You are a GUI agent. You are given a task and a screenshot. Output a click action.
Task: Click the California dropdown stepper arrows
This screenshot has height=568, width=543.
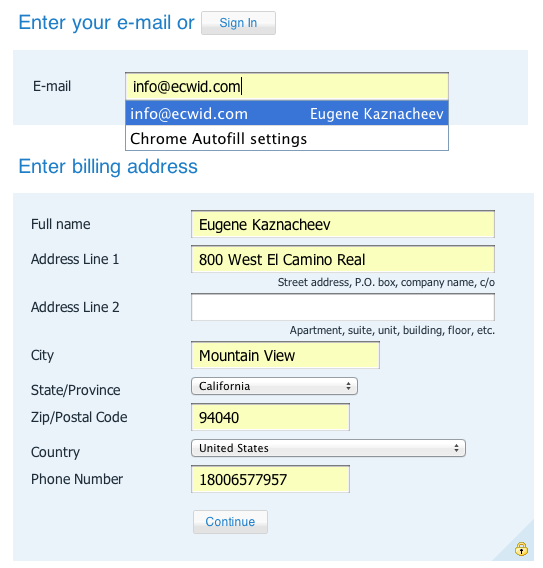(x=348, y=386)
